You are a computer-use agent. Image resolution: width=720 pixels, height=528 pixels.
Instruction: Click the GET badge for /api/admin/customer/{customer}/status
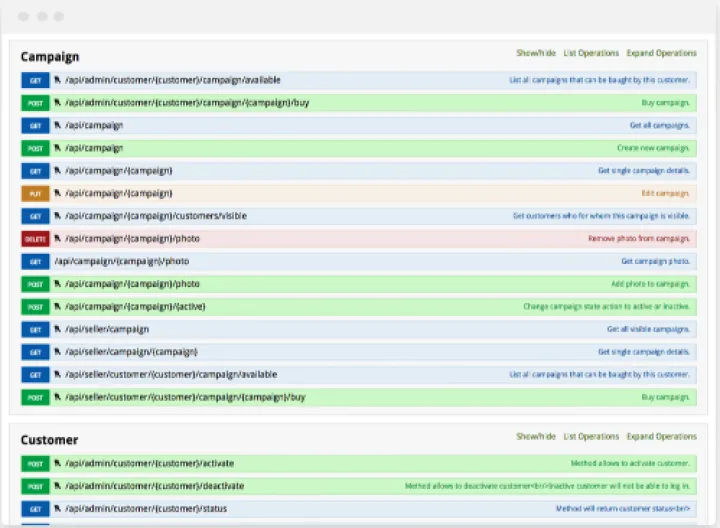(x=35, y=509)
